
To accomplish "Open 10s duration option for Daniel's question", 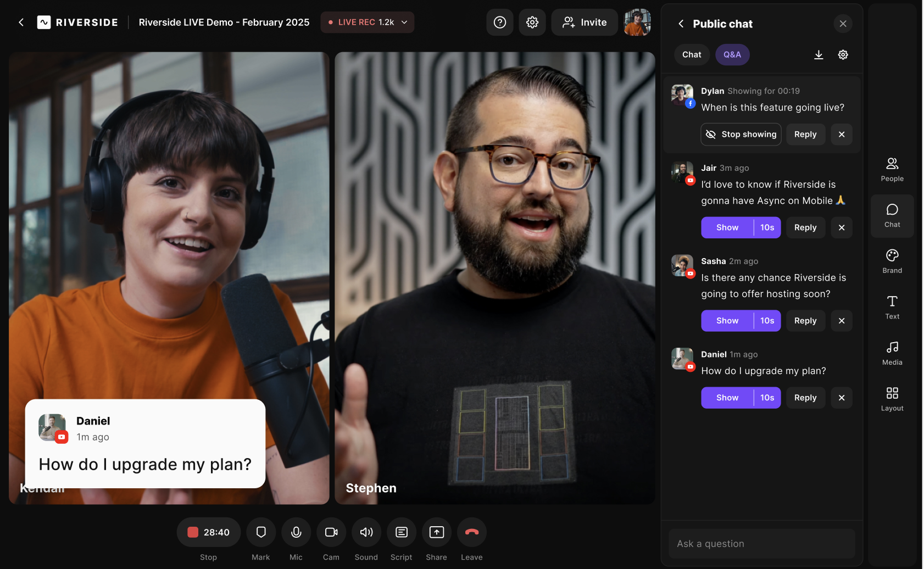I will coord(767,398).
